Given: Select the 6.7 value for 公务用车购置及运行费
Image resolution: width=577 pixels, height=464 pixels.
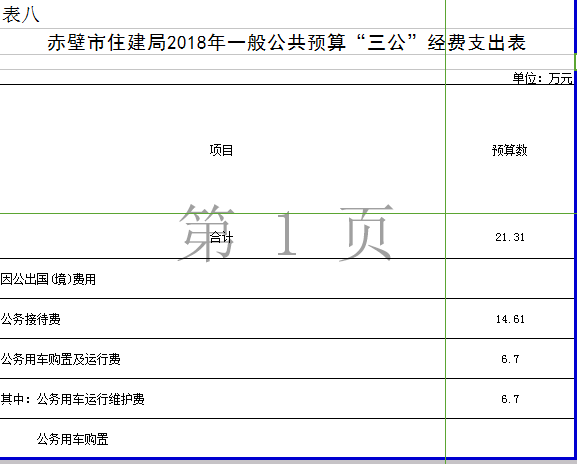Looking at the screenshot, I should tap(510, 359).
